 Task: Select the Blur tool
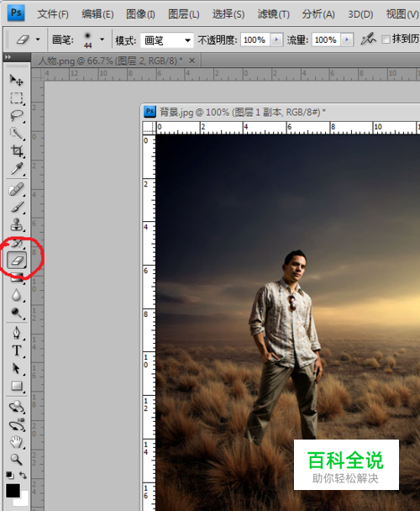(16, 295)
